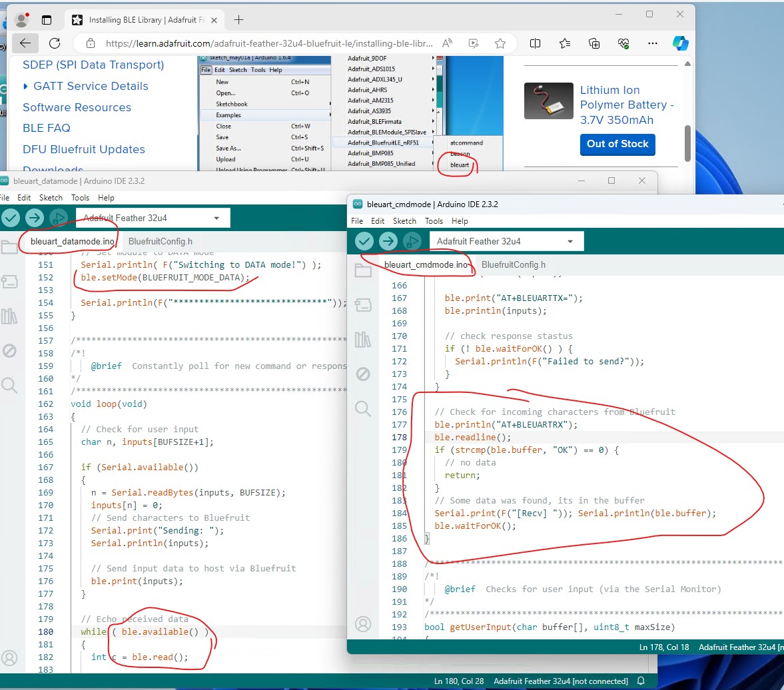Viewport: 784px width, 690px height.
Task: Open Debug icon in datamode sidebar
Action: (9, 350)
